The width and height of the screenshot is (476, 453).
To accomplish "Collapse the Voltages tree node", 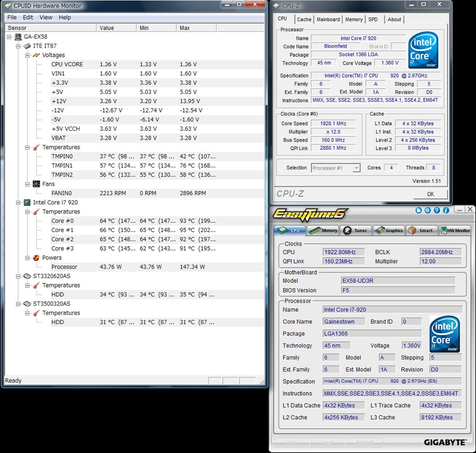I will point(27,55).
